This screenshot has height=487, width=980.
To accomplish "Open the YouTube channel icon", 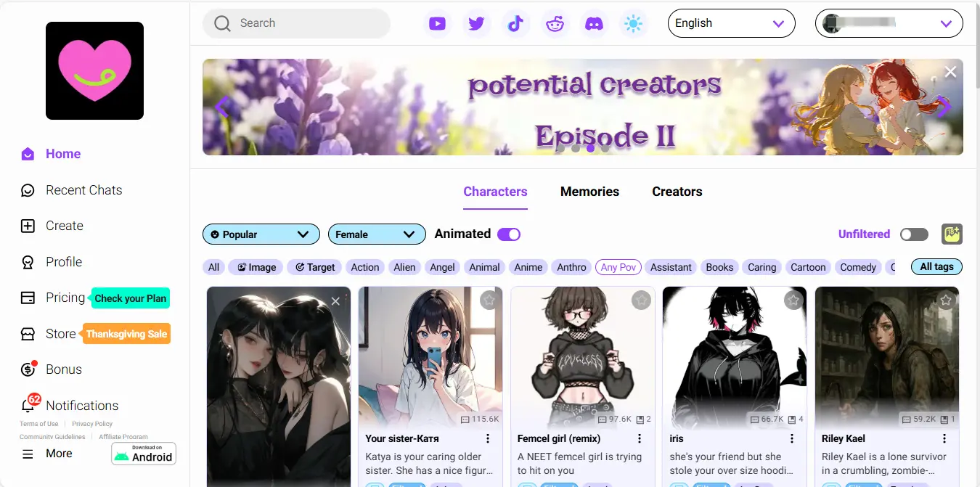I will 437,23.
